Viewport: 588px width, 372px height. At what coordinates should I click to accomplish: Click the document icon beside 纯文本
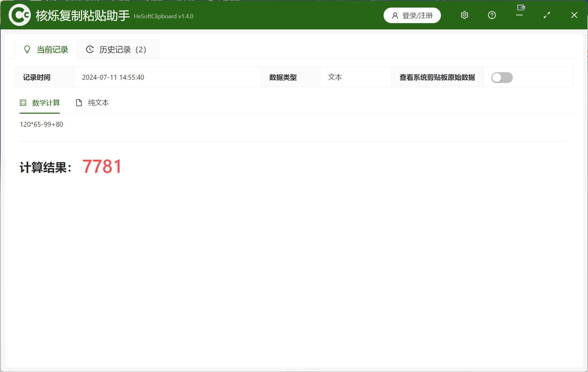[x=79, y=103]
